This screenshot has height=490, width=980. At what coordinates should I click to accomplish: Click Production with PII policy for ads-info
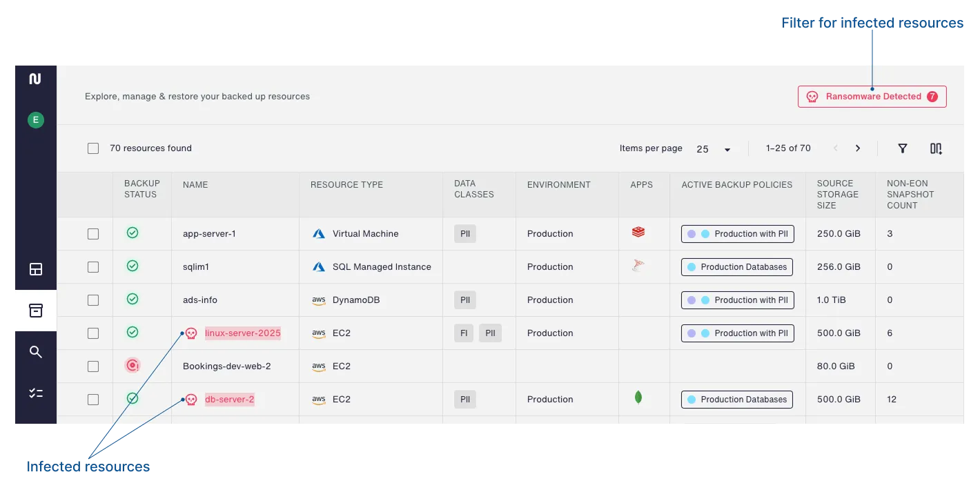coord(738,300)
